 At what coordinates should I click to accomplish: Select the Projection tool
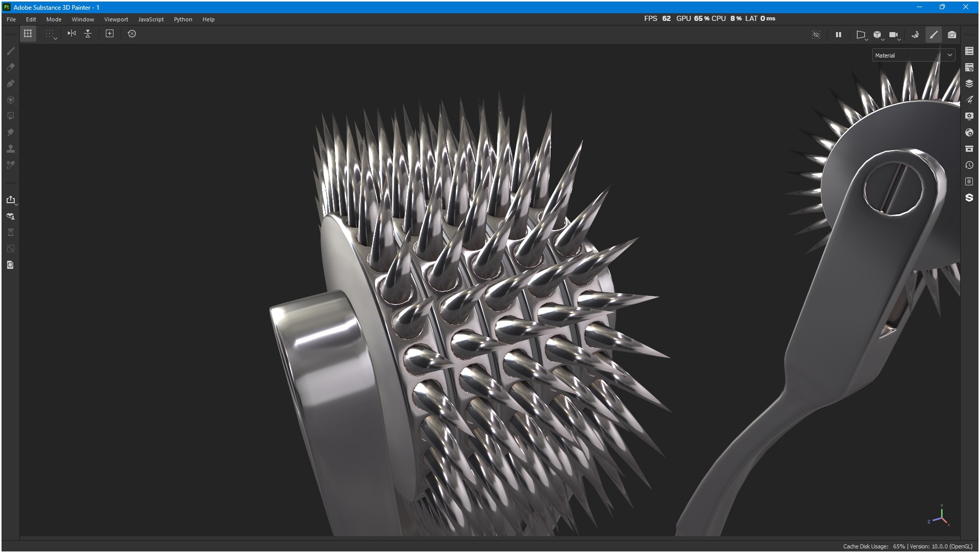11,84
